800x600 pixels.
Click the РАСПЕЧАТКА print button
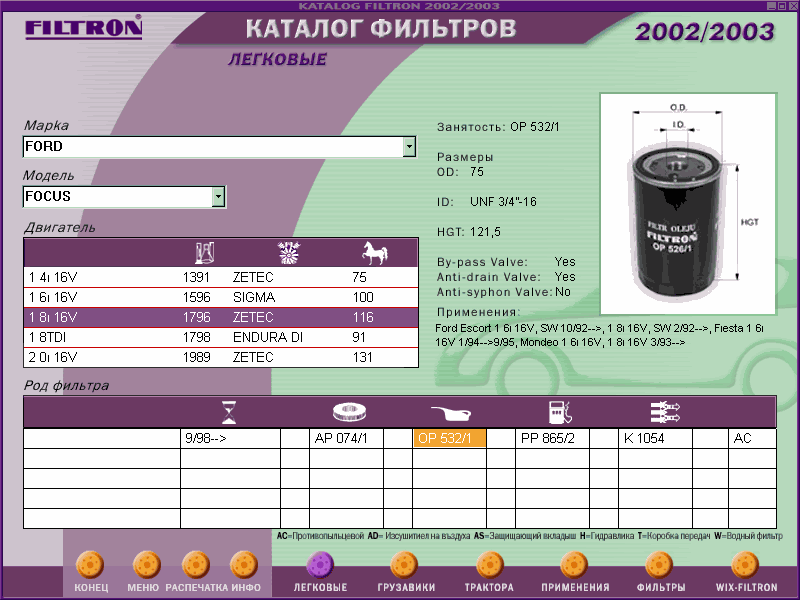[x=196, y=565]
